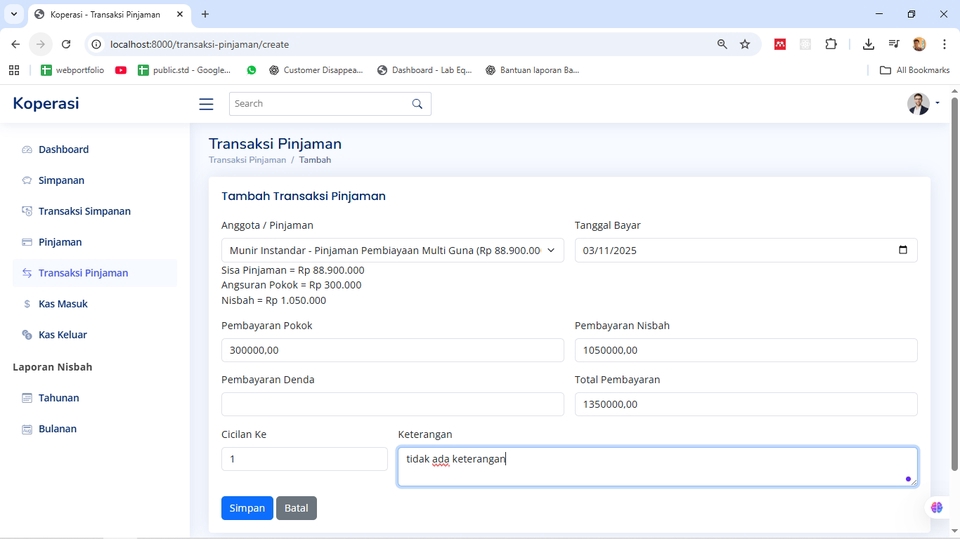Image resolution: width=960 pixels, height=539 pixels.
Task: Click the empty Pembayaran Denda field
Action: [392, 404]
